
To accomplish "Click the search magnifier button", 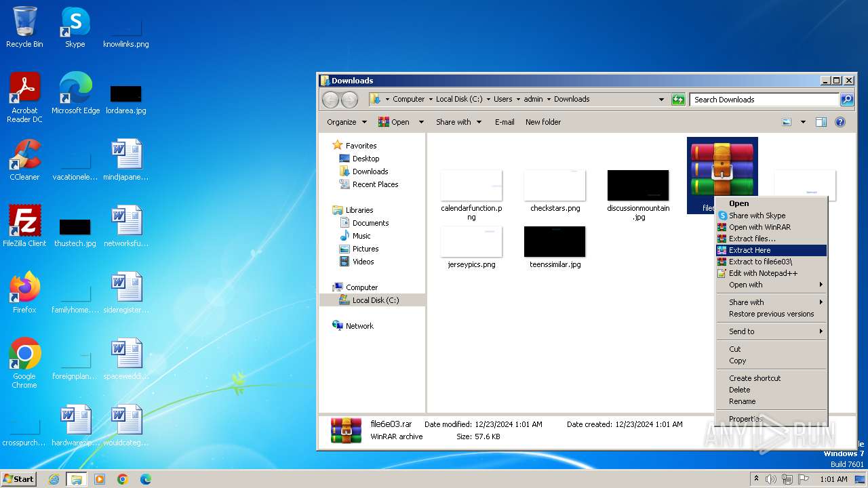I will click(x=847, y=100).
